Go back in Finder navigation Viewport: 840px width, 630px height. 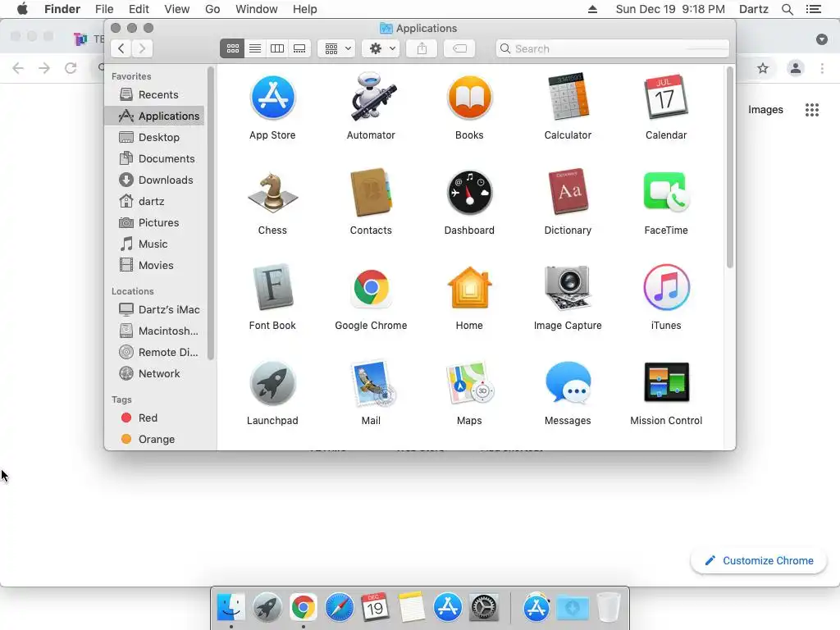coord(121,48)
